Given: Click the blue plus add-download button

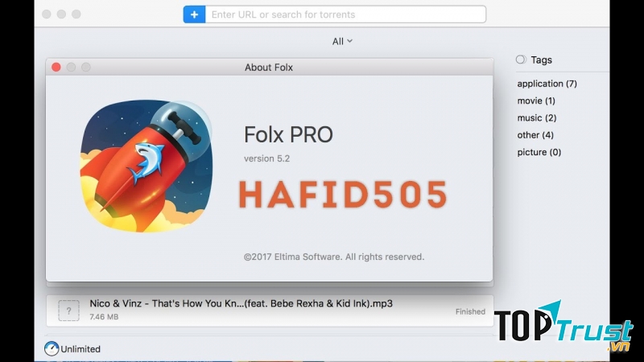Looking at the screenshot, I should click(x=194, y=14).
